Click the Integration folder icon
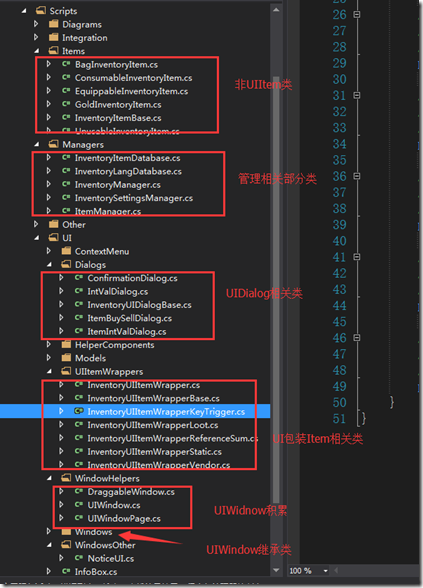423x588 pixels. click(x=54, y=37)
